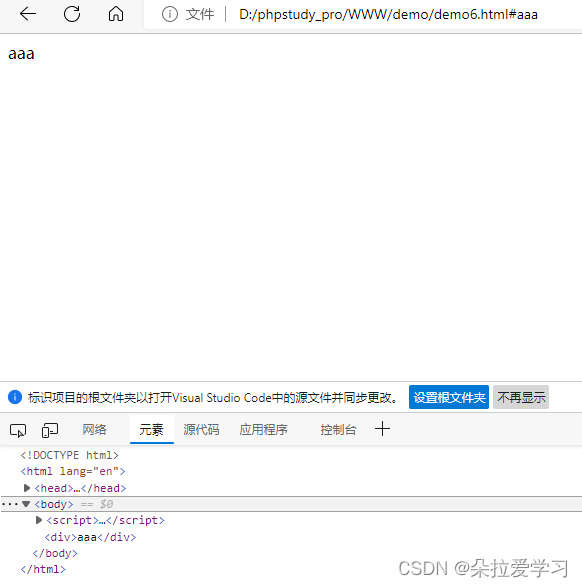
Task: Switch to the 网络 tab
Action: click(x=94, y=430)
